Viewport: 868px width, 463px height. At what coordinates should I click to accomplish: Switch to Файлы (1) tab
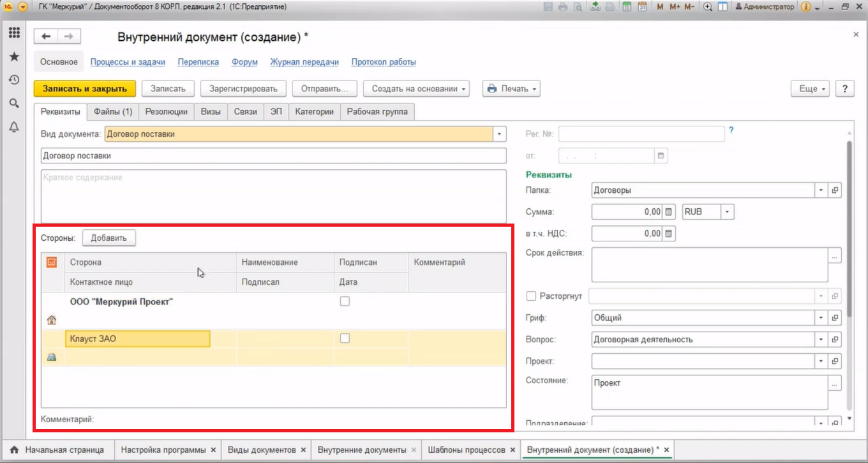pos(113,111)
